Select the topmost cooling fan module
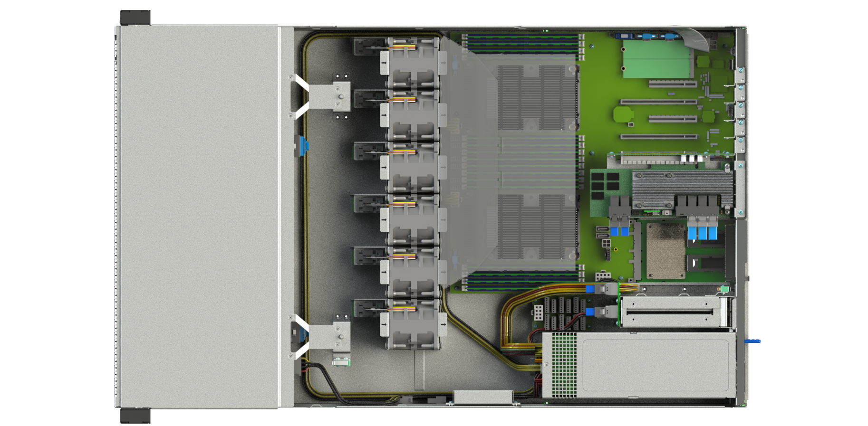 point(412,63)
